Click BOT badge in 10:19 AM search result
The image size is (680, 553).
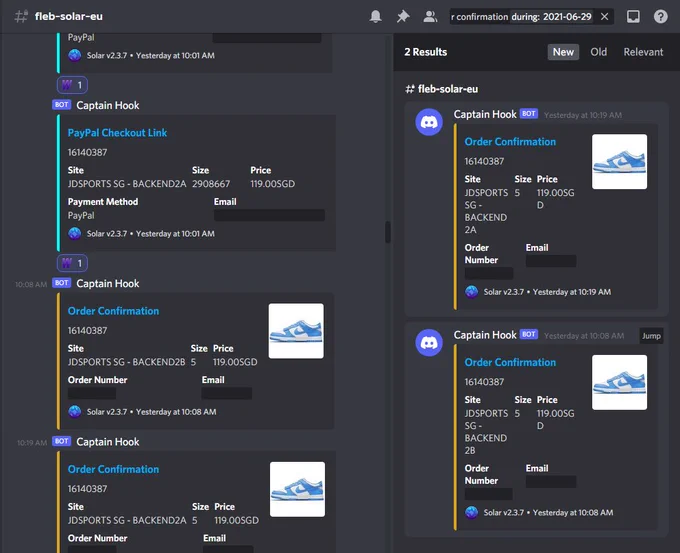(x=529, y=114)
